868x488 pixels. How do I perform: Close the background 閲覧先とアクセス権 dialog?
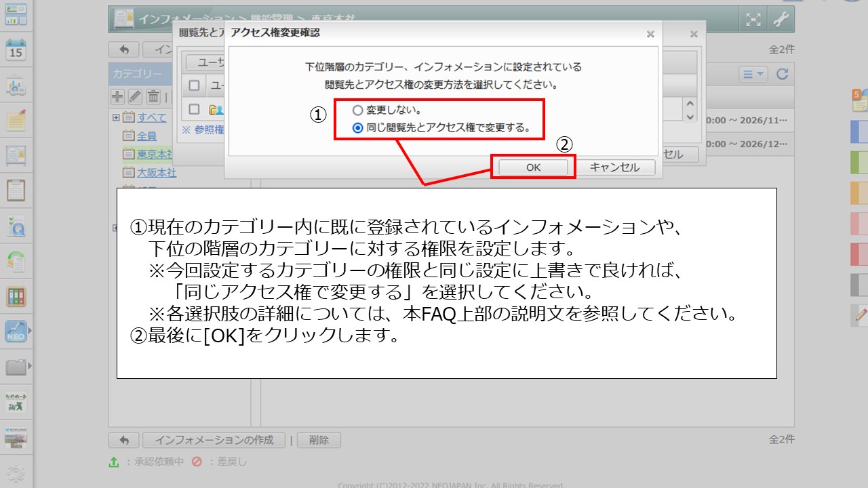pos(694,33)
